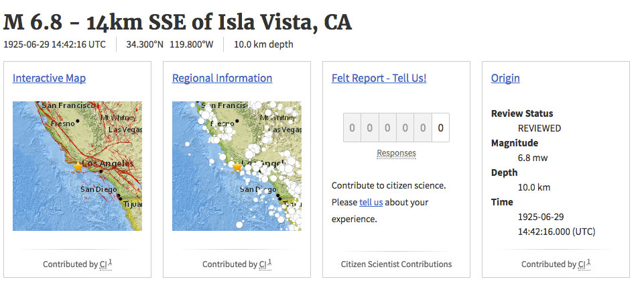Click the San Diego dot on Interactive Map
This screenshot has height=296, width=644.
point(118,196)
